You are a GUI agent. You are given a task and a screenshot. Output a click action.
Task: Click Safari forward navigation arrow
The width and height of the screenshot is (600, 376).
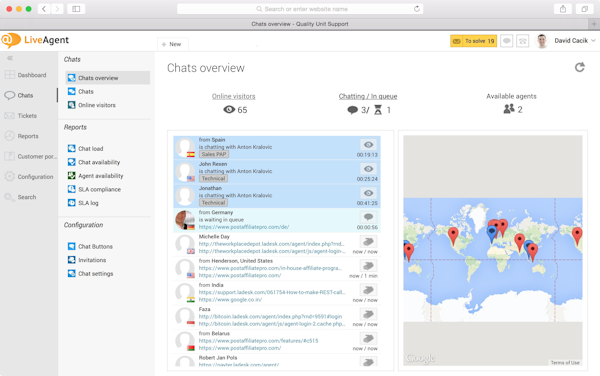click(57, 9)
